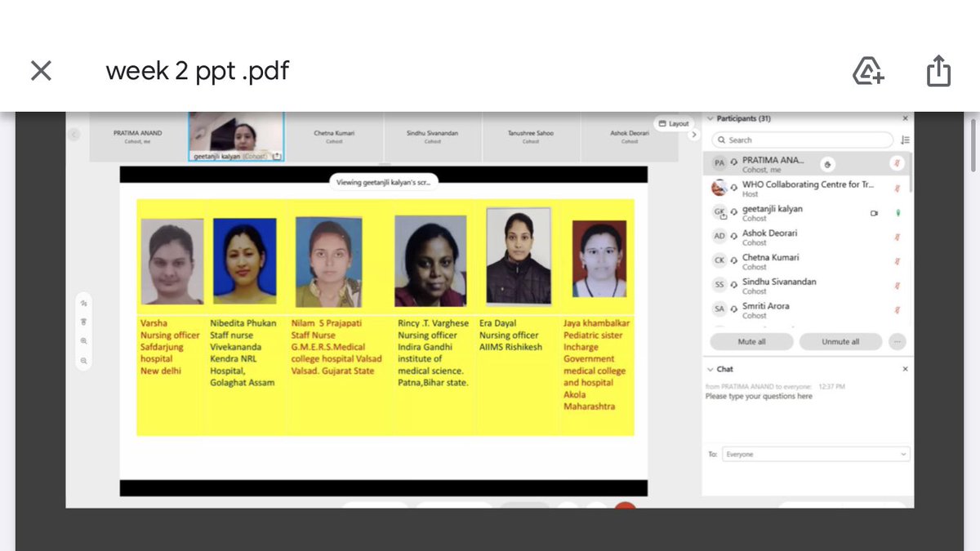Select PRATIMA ANAND tile in video strip
980x551 pixels.
pos(137,136)
